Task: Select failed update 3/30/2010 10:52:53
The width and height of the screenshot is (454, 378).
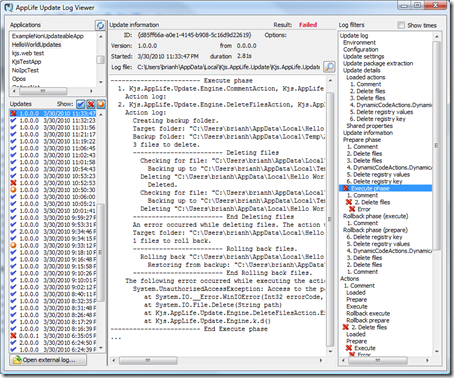Action: point(53,183)
